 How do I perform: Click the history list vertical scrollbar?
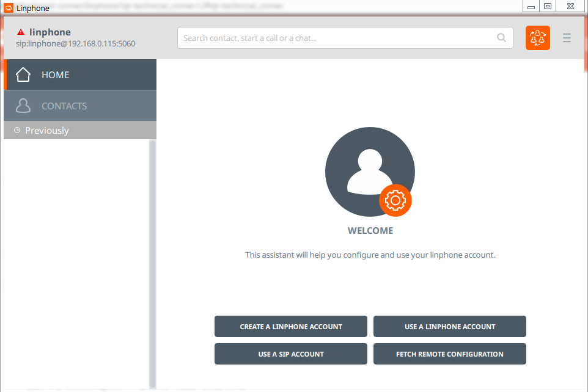coord(153,264)
